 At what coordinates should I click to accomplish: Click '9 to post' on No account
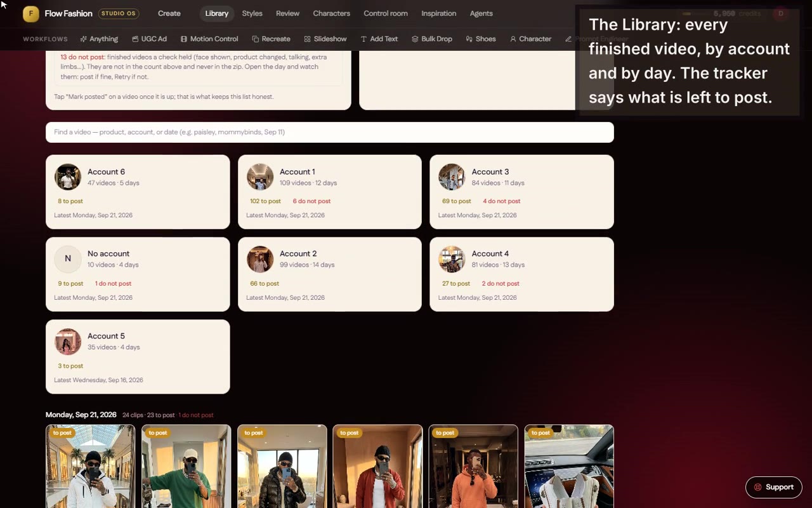pyautogui.click(x=70, y=284)
